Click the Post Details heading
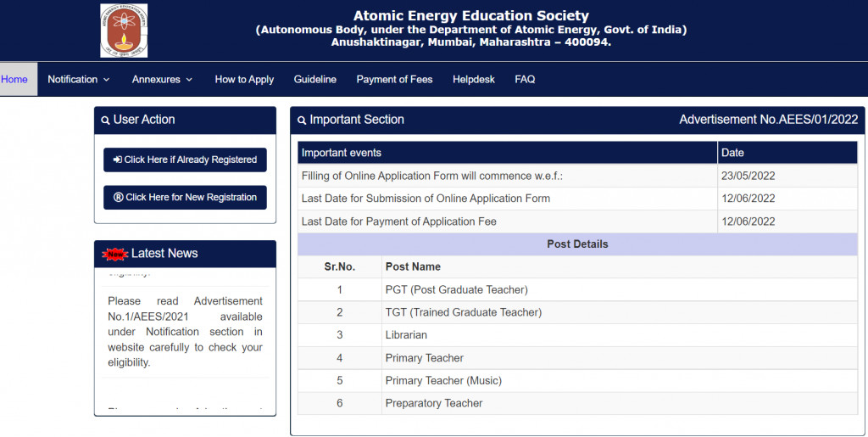The width and height of the screenshot is (868, 437). coord(577,244)
